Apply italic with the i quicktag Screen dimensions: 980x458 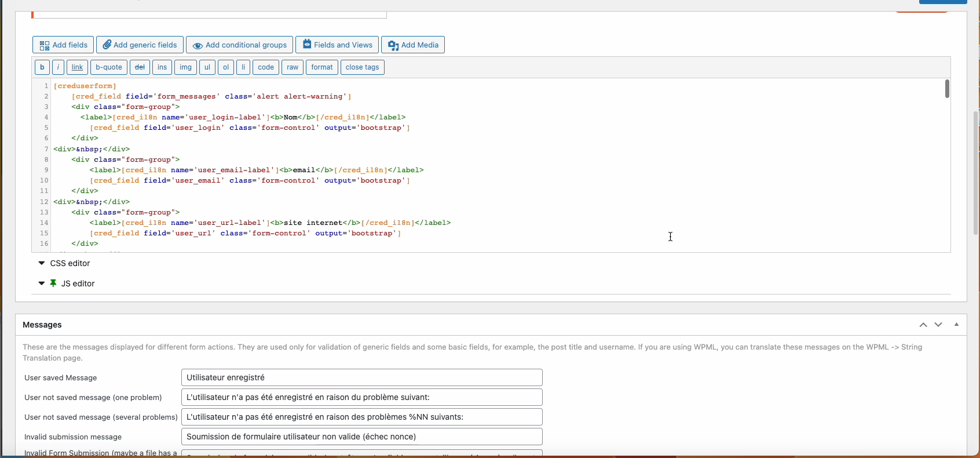[x=58, y=67]
